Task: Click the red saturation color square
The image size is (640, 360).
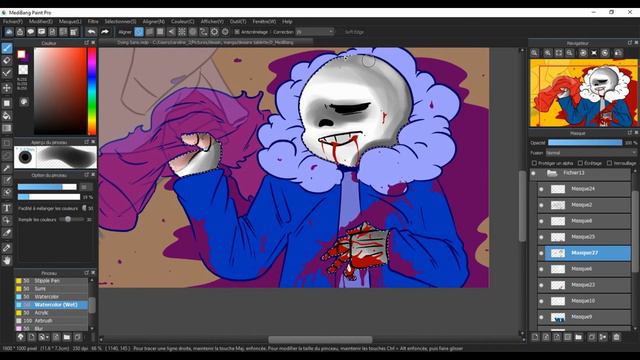Action: point(60,91)
